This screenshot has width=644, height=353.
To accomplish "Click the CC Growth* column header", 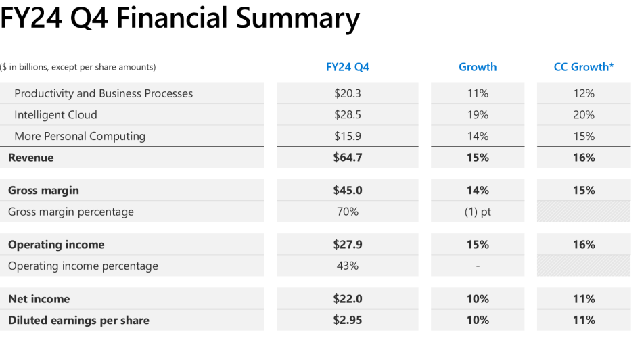I will [x=584, y=67].
